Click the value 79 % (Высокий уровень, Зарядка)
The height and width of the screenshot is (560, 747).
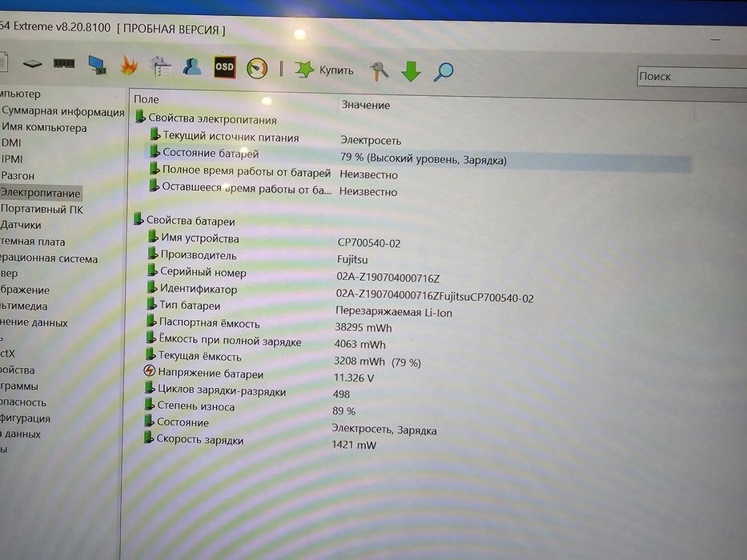[423, 159]
